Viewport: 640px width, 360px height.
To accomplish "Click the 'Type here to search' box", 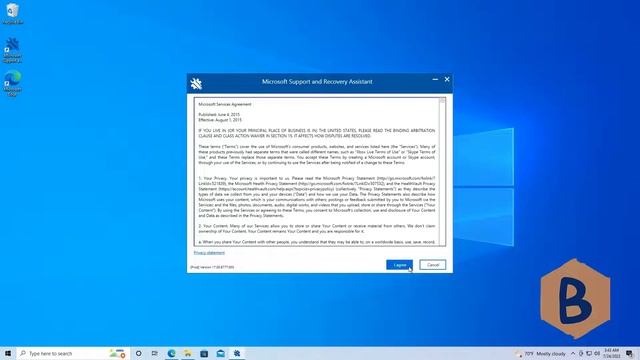I will point(73,353).
